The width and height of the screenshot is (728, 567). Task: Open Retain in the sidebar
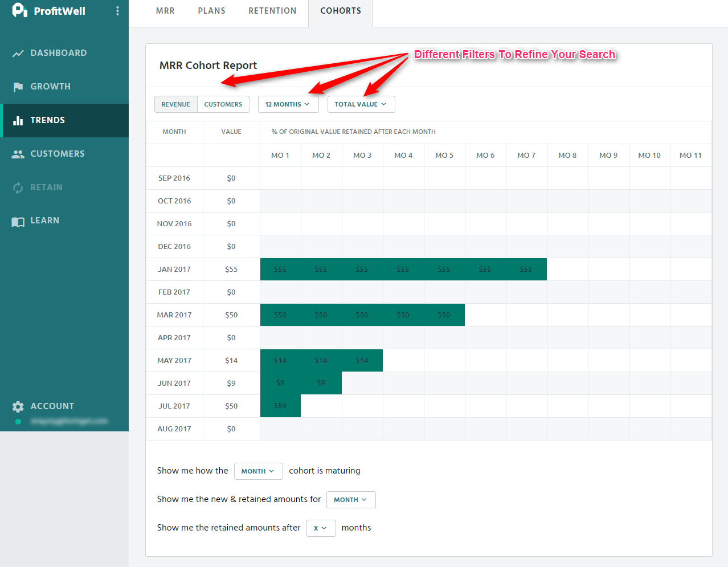click(x=64, y=187)
